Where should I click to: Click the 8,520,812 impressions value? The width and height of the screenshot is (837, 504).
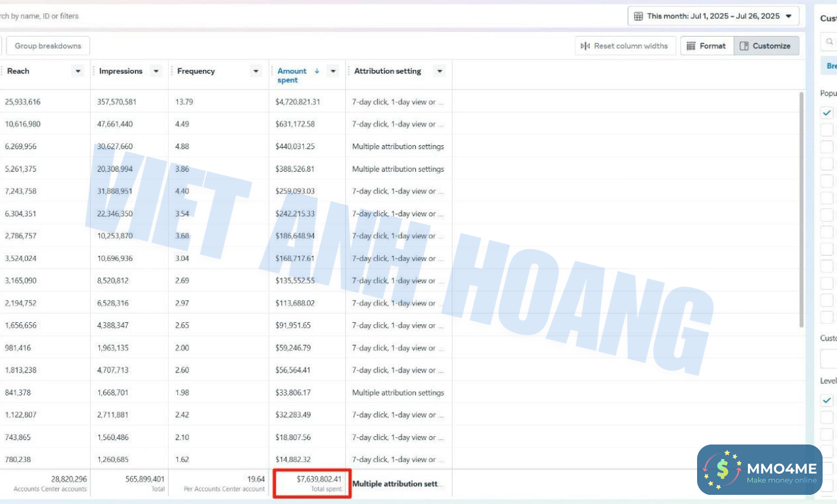pyautogui.click(x=113, y=281)
